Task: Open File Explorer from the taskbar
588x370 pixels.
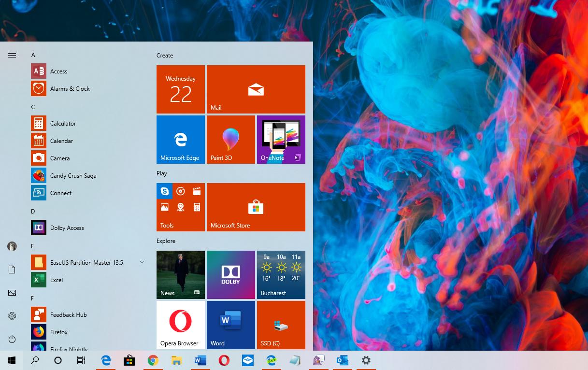Action: 177,360
